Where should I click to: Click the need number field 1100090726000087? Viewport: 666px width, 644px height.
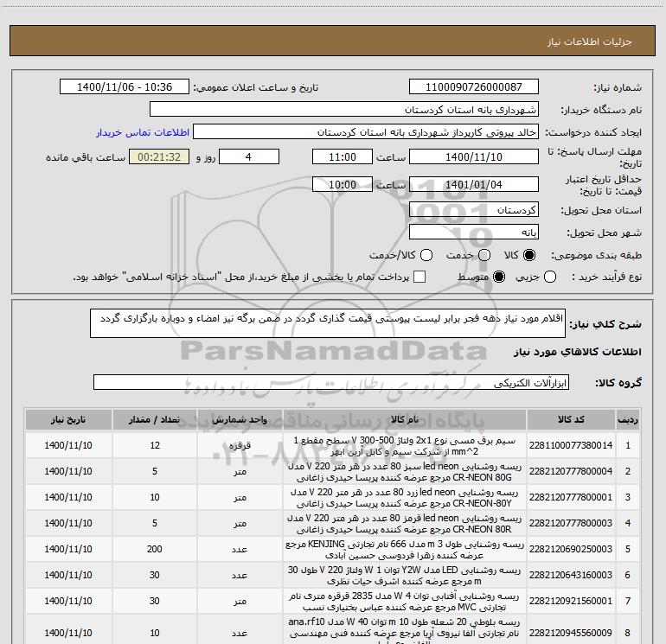pos(474,87)
